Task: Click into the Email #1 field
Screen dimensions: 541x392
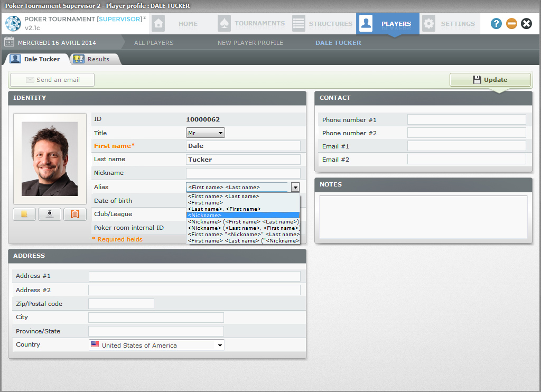Action: click(x=467, y=146)
